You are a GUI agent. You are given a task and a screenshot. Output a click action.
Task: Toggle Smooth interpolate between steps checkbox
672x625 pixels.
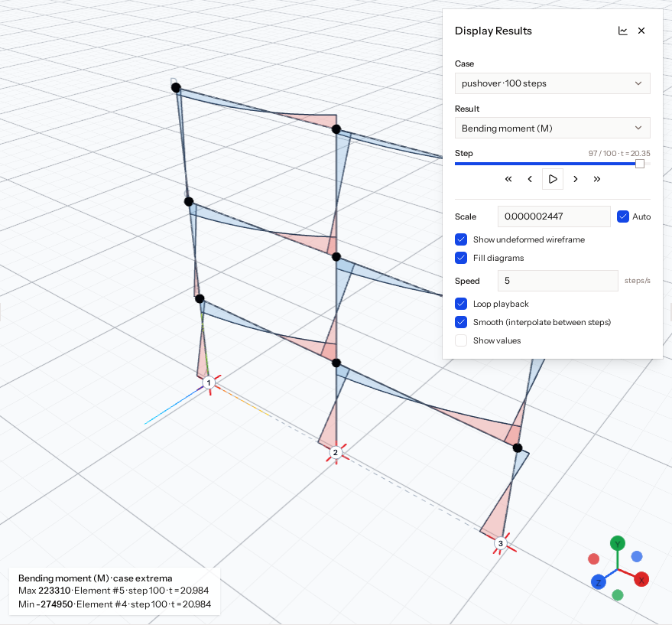tap(461, 322)
